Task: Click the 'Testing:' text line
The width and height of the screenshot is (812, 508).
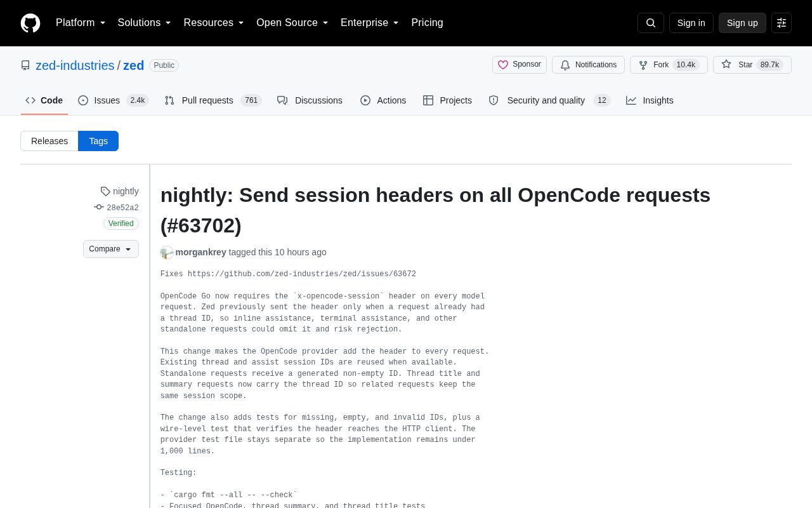Action: 178,473
